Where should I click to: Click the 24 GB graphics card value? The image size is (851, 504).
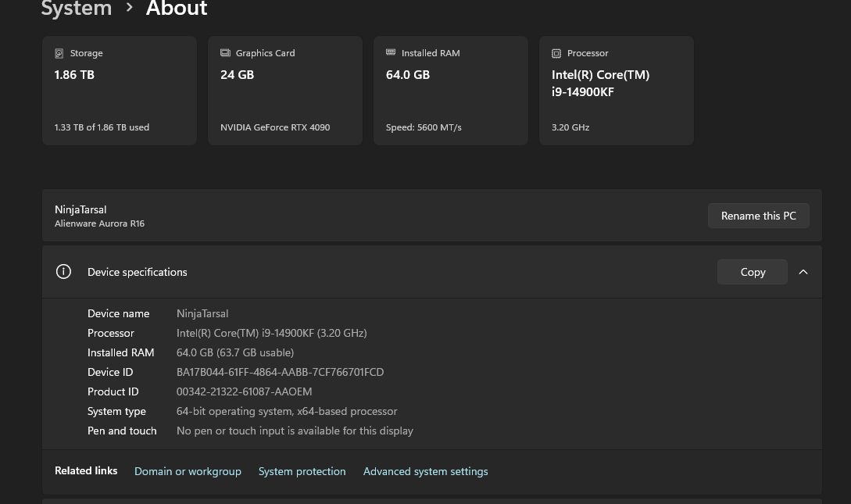238,75
